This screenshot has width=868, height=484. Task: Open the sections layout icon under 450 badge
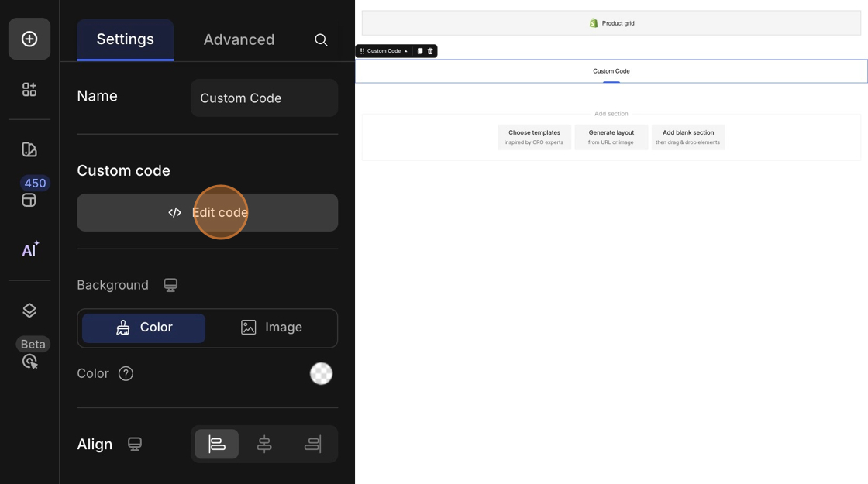point(29,201)
